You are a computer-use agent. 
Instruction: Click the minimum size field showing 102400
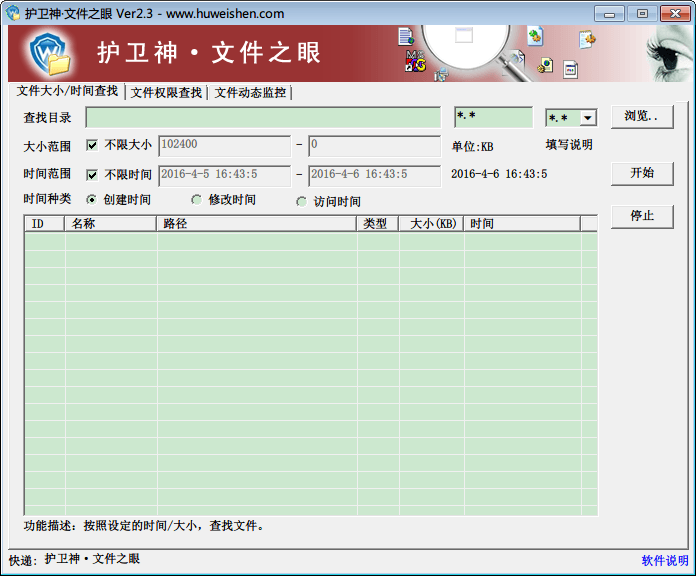[x=225, y=146]
